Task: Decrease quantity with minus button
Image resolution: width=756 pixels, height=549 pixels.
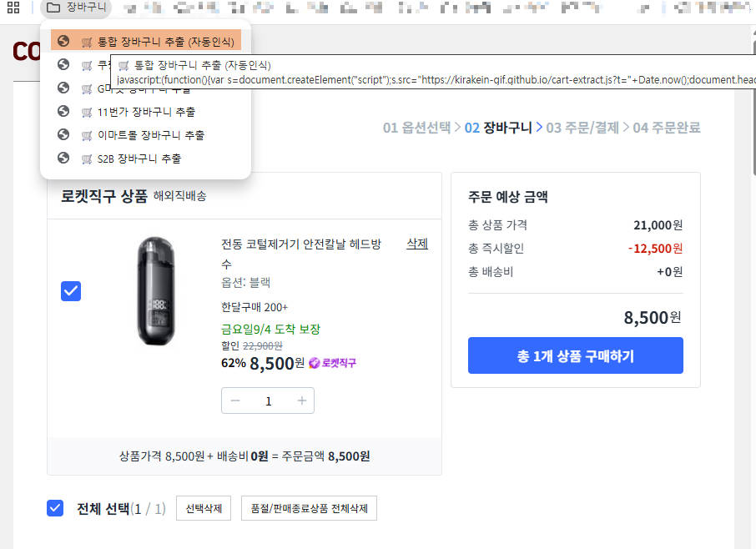Action: (235, 400)
